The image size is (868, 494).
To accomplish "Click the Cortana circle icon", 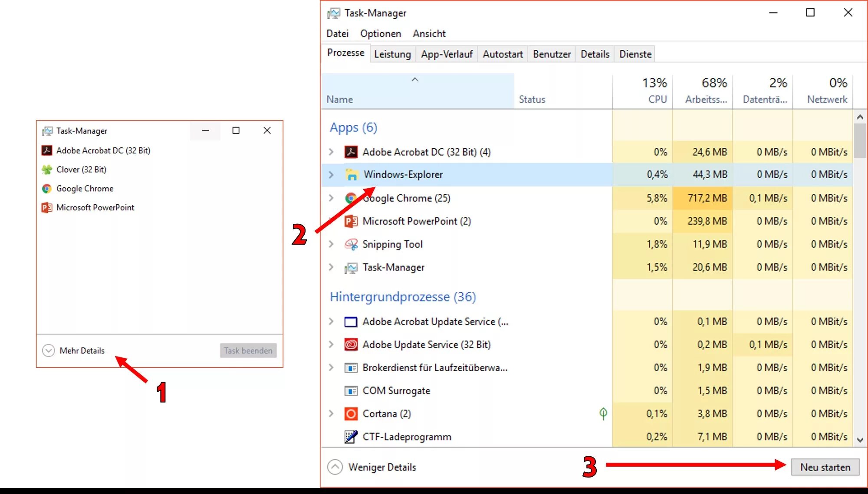I will [x=351, y=414].
